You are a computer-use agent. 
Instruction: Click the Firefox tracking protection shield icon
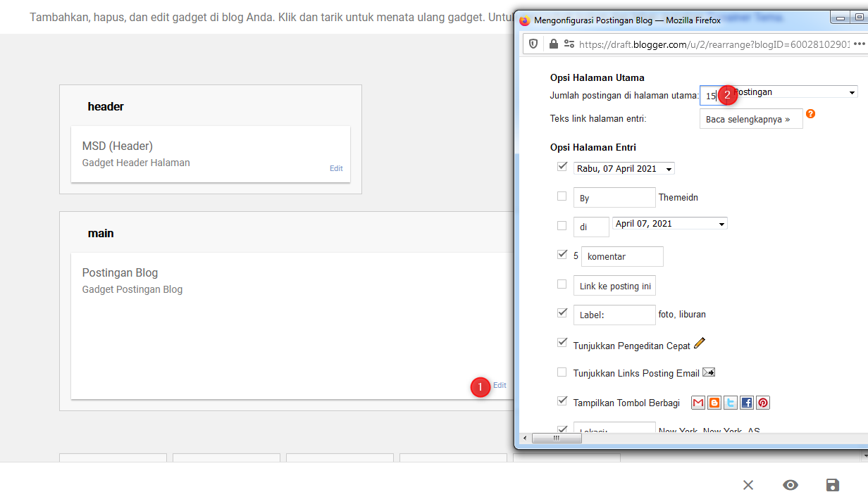[x=534, y=44]
